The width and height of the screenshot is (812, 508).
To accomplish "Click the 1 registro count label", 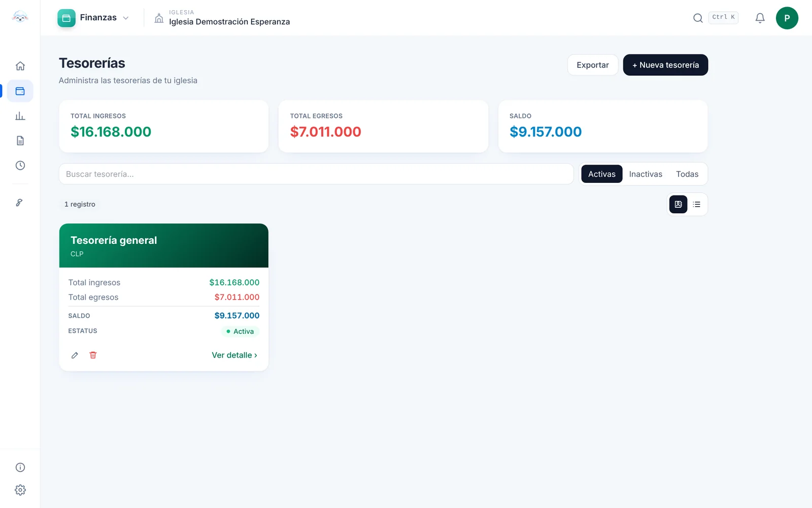I will 80,204.
